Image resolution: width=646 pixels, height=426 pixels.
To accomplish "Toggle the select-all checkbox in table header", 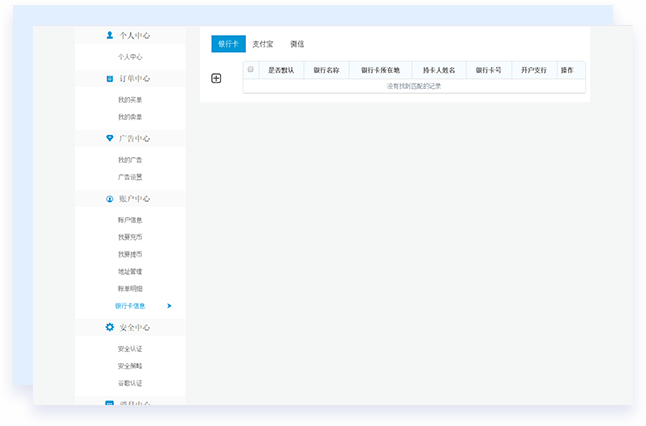I will [x=251, y=70].
